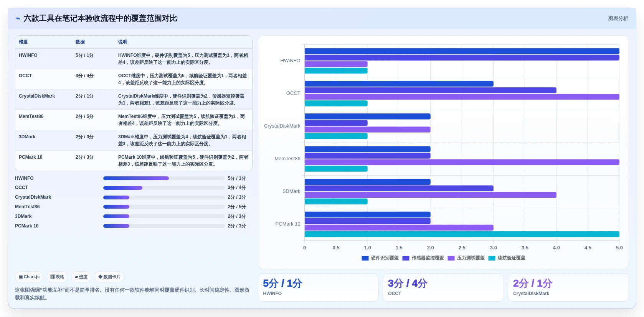644x317 pixels.
Task: Click the OCCT description text in table
Action: [183, 79]
